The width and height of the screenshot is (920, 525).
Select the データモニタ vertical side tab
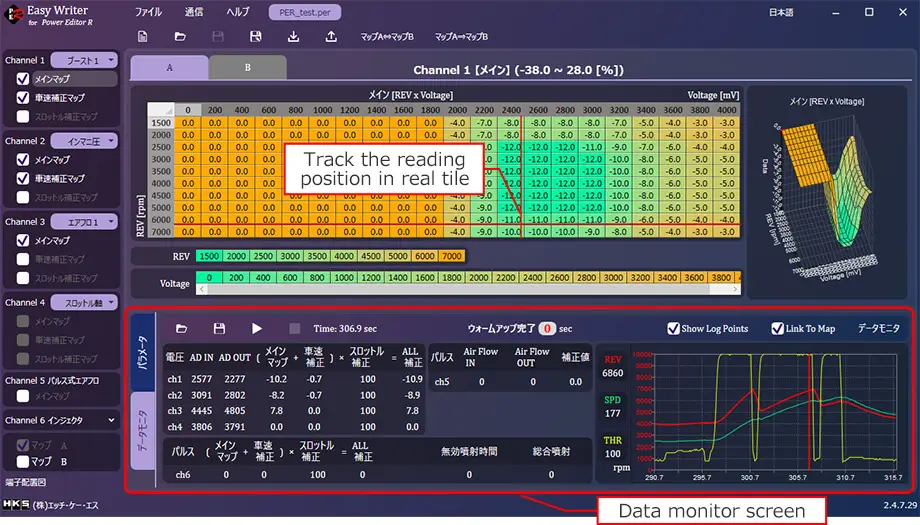143,431
